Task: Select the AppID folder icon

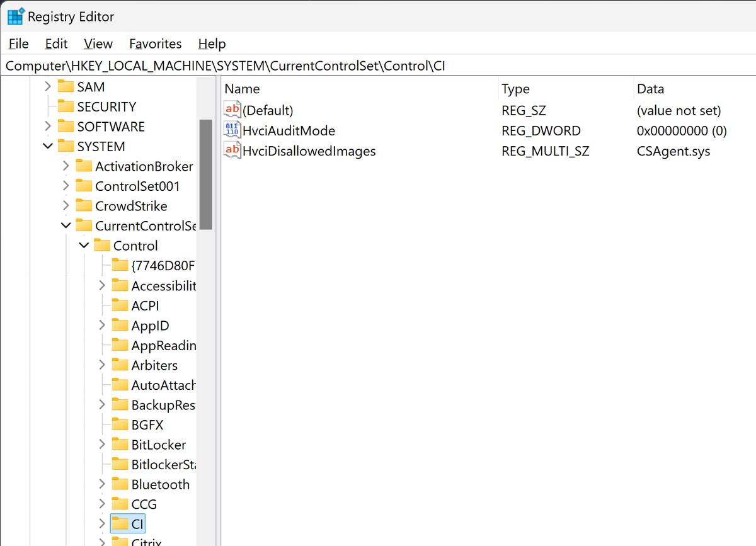Action: 120,326
